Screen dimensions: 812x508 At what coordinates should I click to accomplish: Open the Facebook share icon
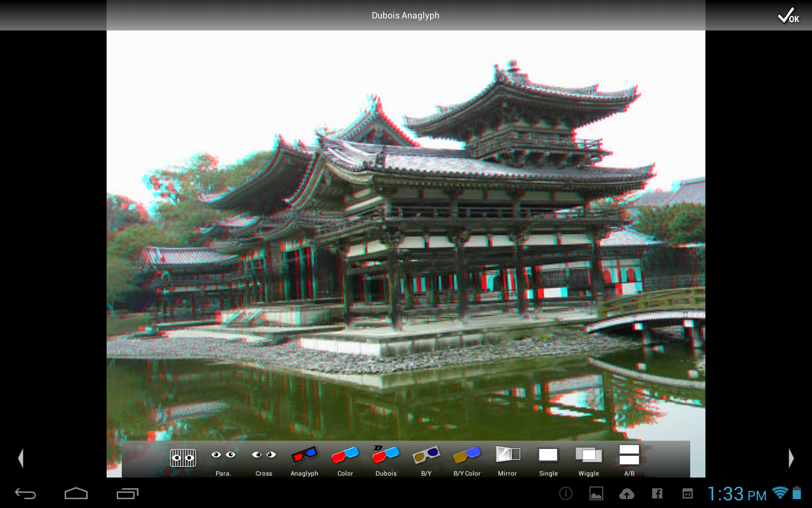point(657,493)
